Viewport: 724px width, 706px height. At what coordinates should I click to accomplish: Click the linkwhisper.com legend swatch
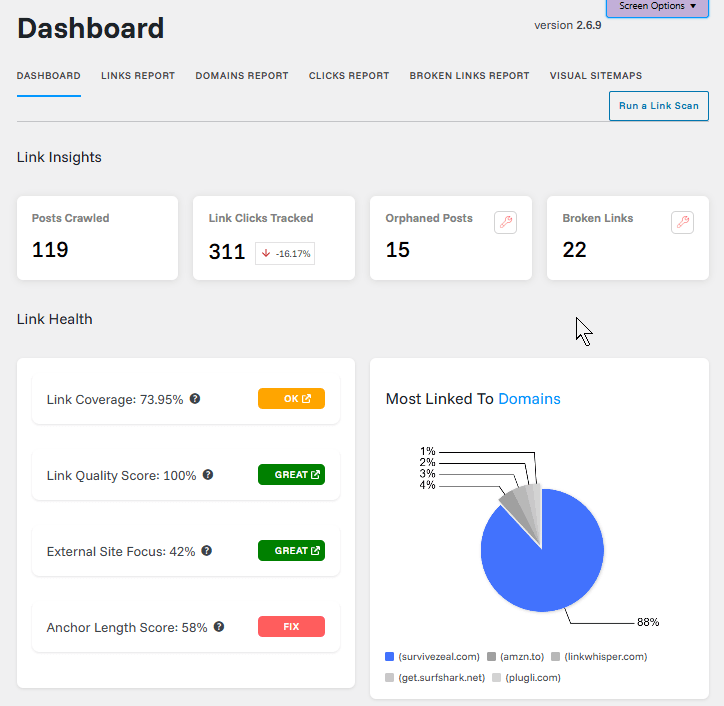[x=555, y=657]
